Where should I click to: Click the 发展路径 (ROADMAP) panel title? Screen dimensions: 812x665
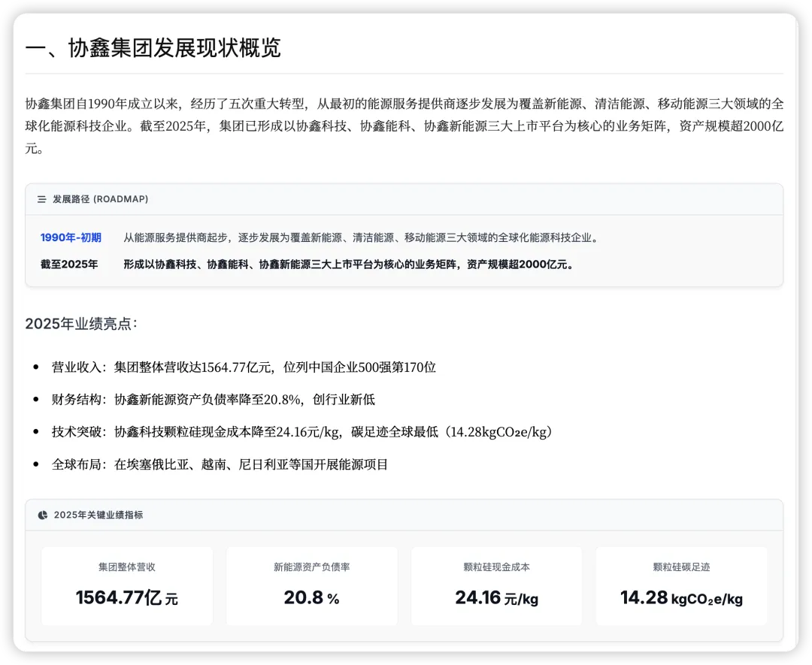(x=101, y=199)
